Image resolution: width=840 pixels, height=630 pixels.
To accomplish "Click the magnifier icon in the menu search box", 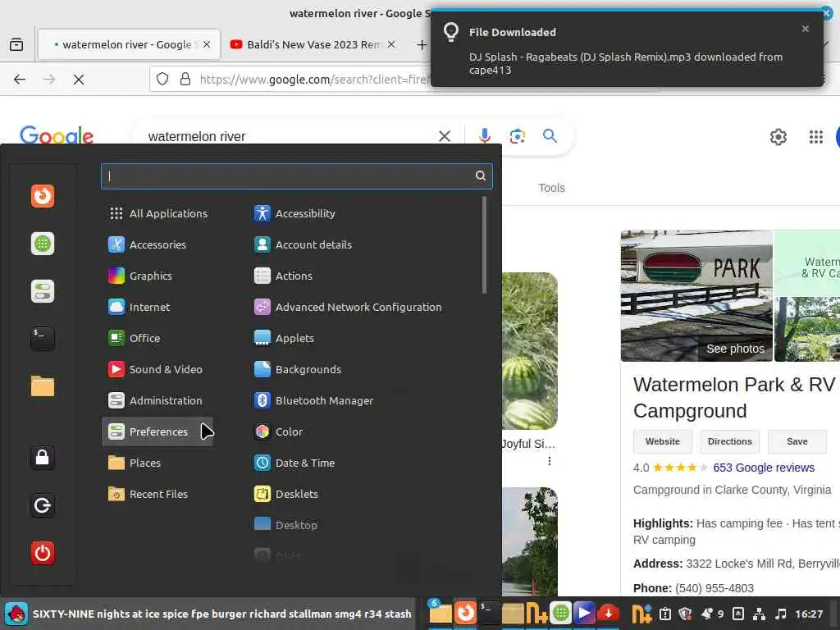I will tap(481, 176).
